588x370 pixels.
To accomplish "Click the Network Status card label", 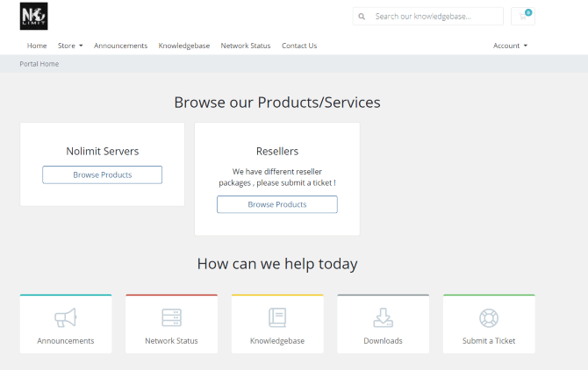I will 171,341.
